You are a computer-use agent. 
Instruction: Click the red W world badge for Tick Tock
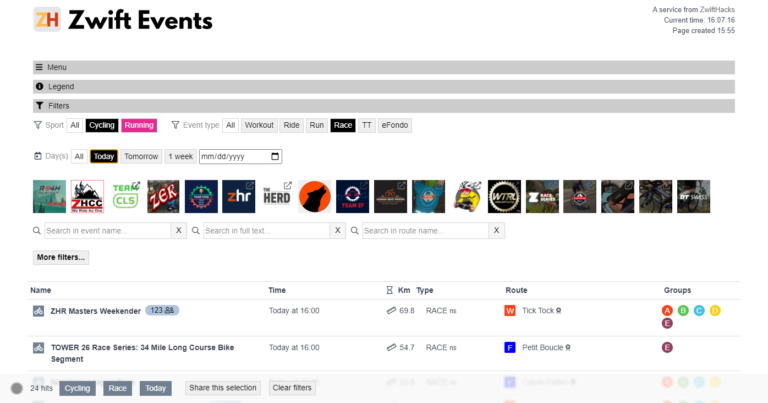point(510,311)
